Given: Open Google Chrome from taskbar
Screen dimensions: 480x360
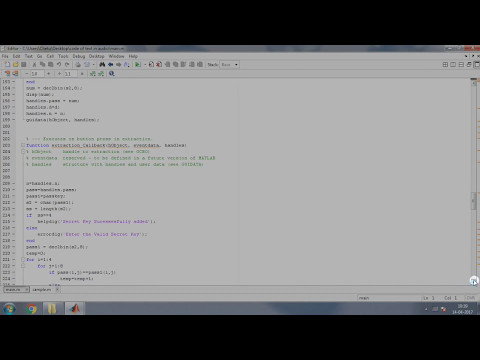Looking at the screenshot, I should 31,309.
